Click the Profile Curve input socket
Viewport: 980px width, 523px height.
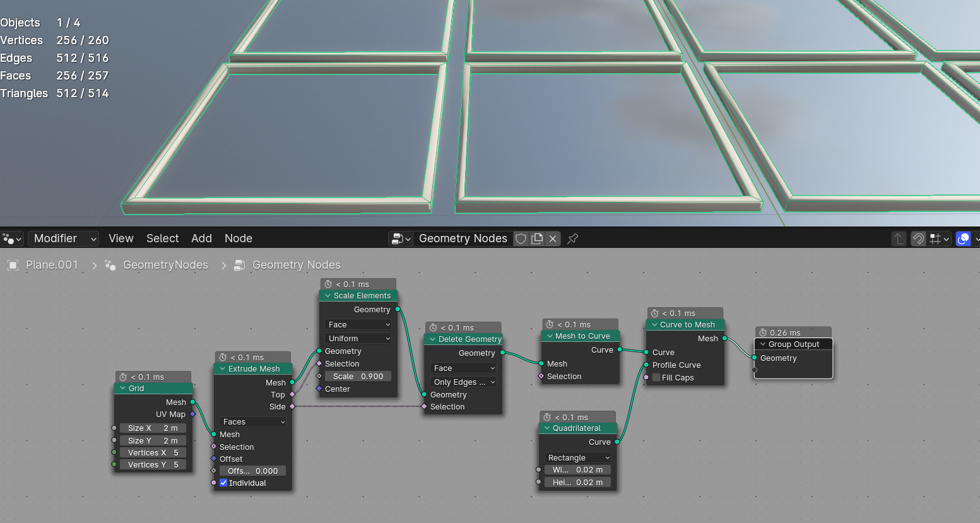coord(646,365)
